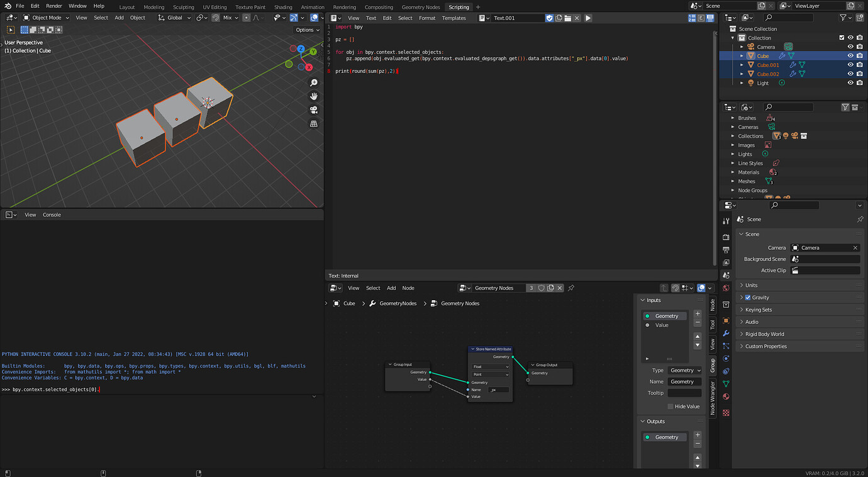
Task: Switch to orthographic grid view icon
Action: (314, 124)
